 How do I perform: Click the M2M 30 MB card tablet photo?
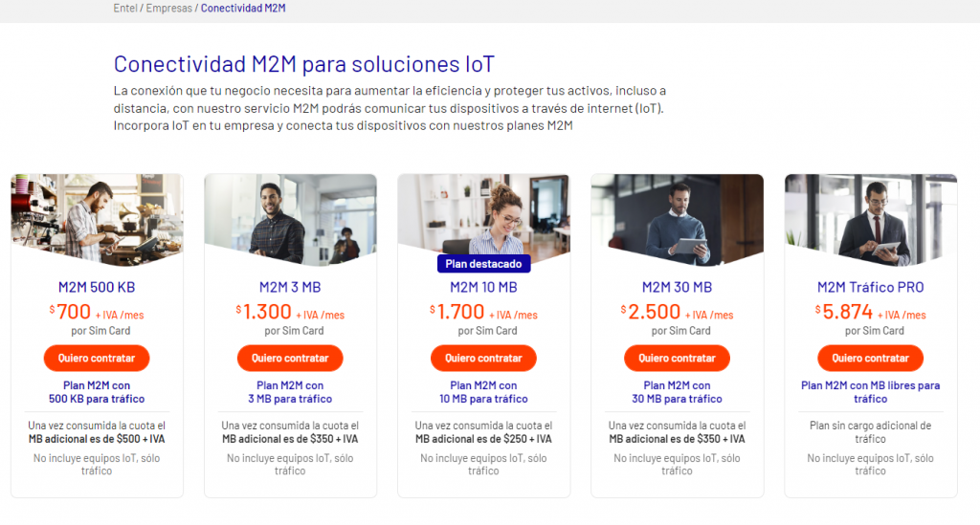click(x=677, y=218)
